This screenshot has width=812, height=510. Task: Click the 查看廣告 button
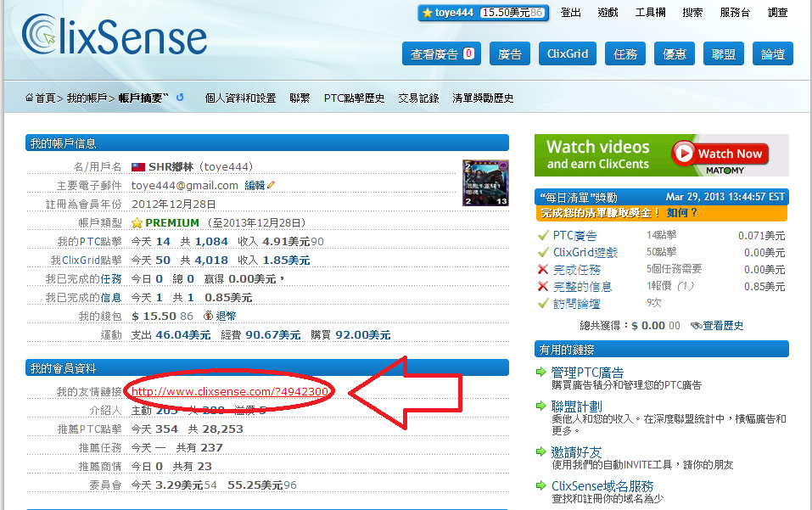pos(442,53)
